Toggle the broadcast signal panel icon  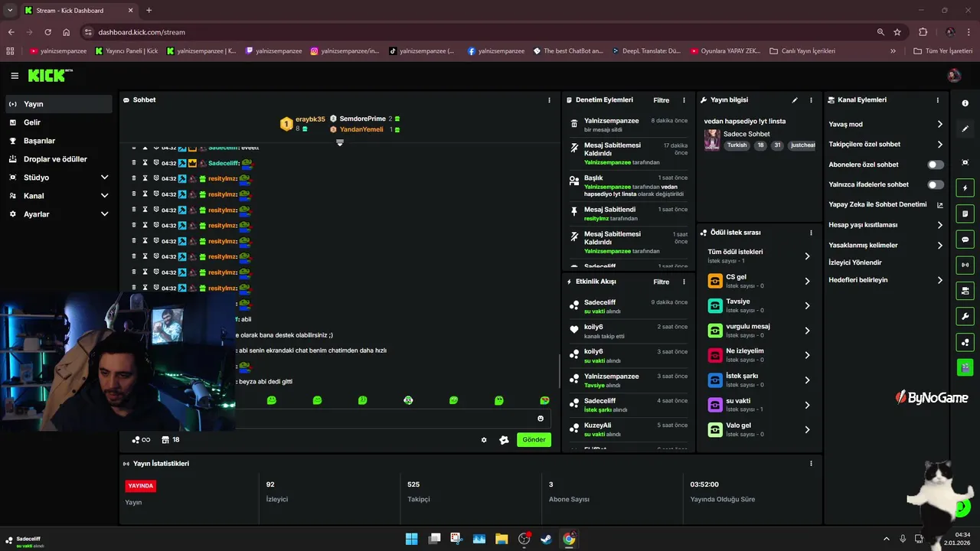tap(965, 265)
